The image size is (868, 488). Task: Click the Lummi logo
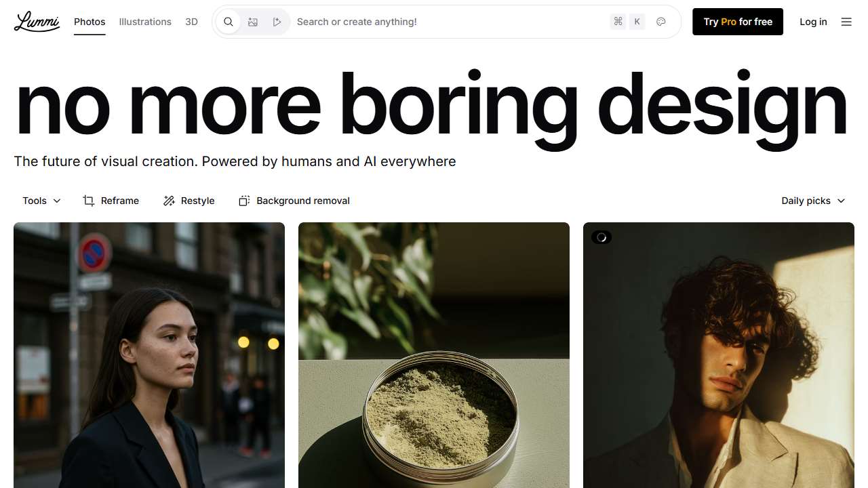37,22
